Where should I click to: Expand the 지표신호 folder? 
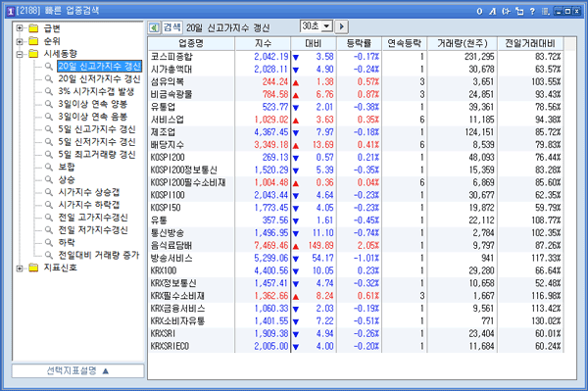(x=20, y=268)
